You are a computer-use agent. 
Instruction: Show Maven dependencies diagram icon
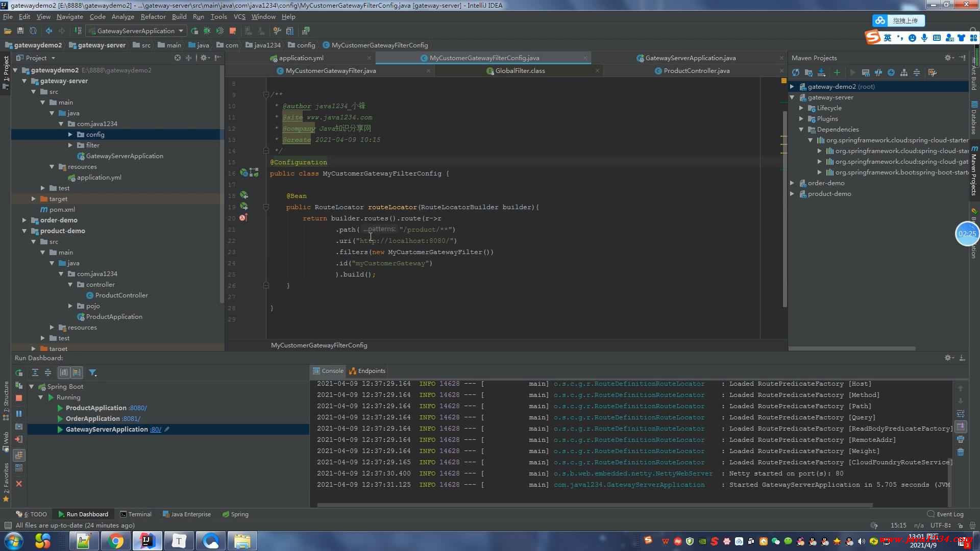pos(904,72)
